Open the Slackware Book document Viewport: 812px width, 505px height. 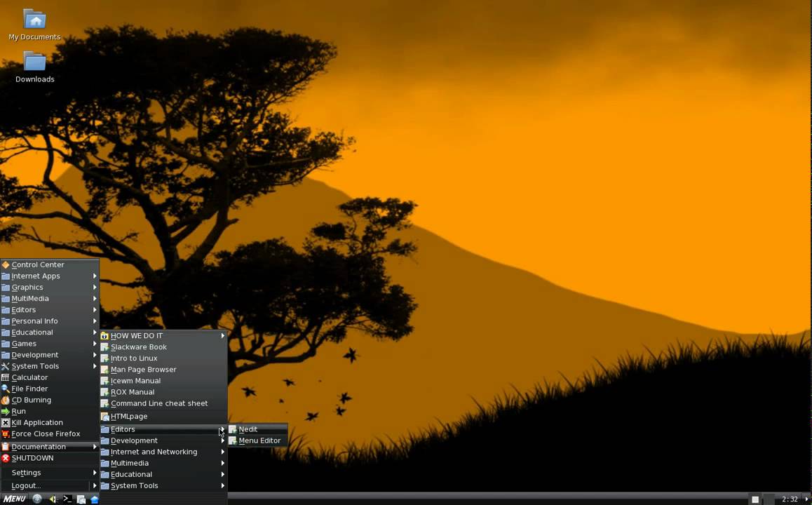click(163, 347)
